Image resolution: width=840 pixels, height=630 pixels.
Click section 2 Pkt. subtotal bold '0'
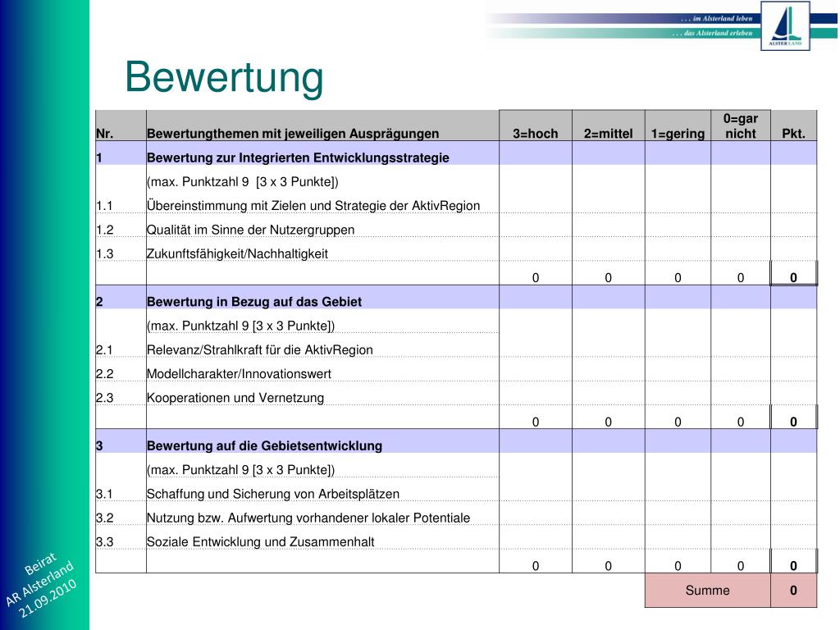[793, 422]
